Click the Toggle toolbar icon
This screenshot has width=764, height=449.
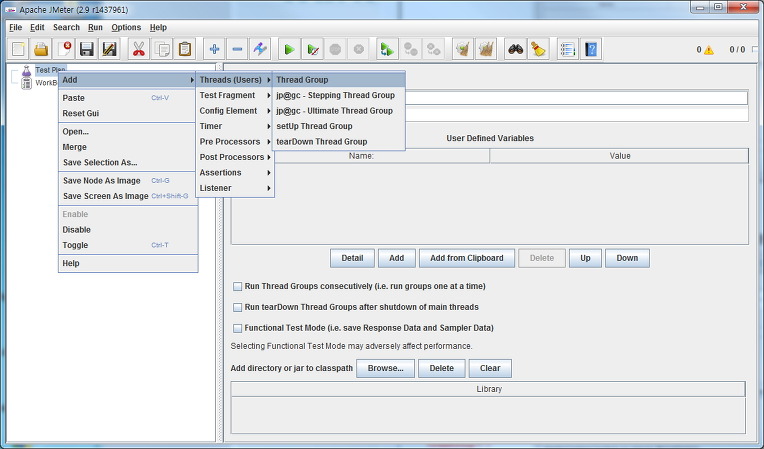[x=260, y=49]
